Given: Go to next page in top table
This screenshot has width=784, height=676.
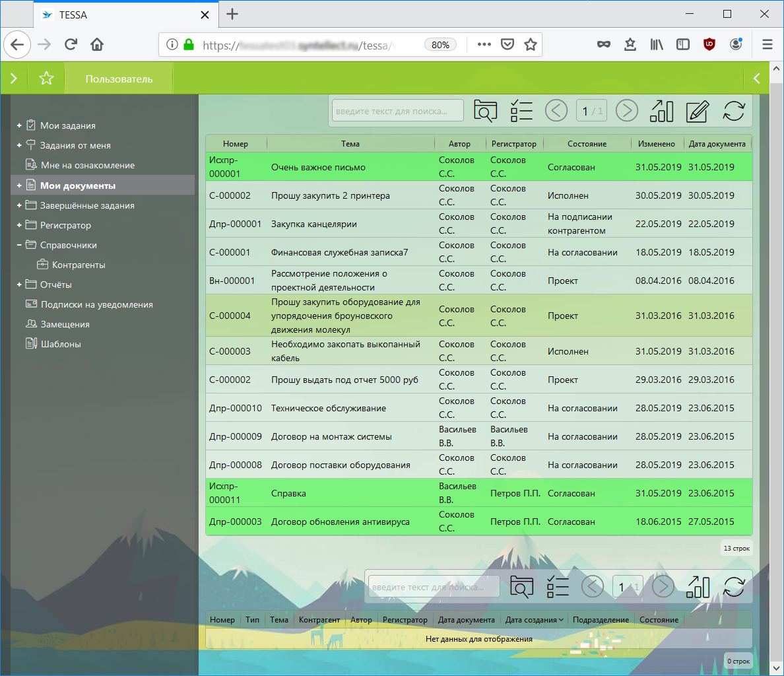Looking at the screenshot, I should (626, 111).
